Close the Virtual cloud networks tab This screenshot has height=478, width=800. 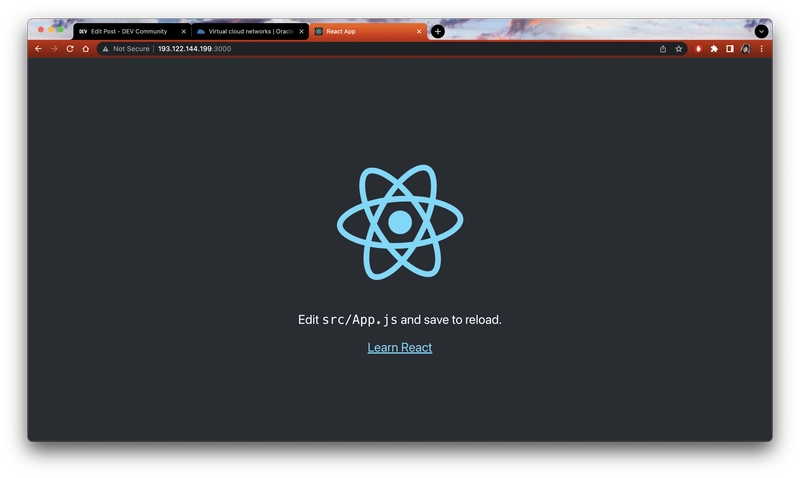(x=302, y=32)
